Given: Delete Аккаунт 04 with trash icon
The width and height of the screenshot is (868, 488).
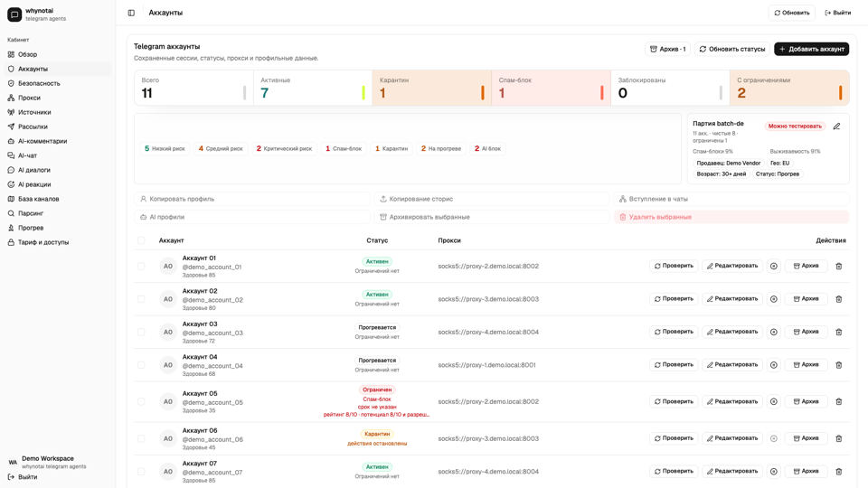Looking at the screenshot, I should tap(839, 364).
